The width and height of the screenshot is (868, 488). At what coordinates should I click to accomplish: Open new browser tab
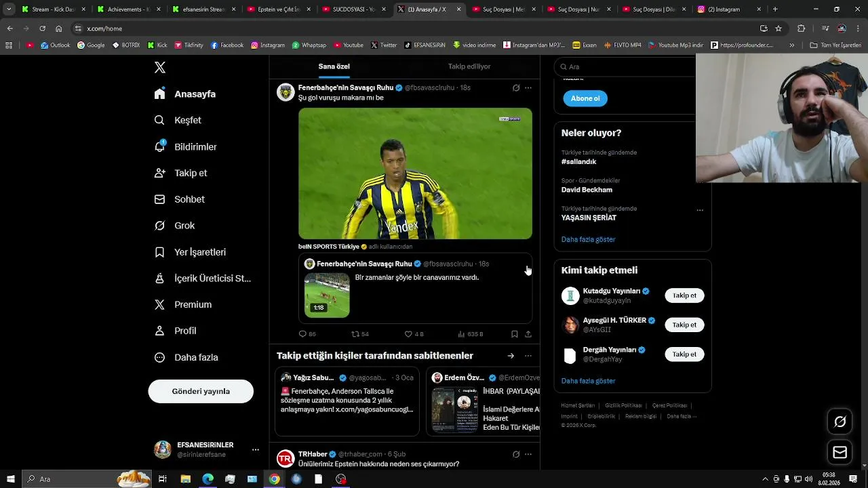[775, 9]
